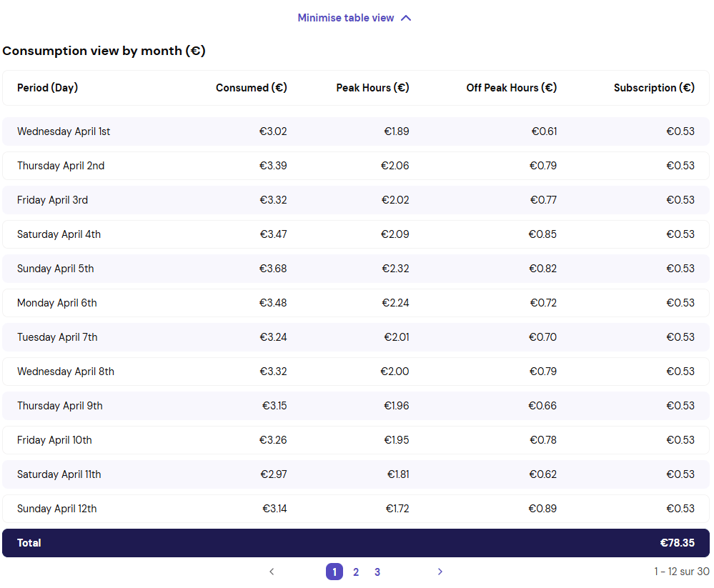Click the Peak Hours (€) column header
Screen dimensions: 714x588
tap(372, 88)
